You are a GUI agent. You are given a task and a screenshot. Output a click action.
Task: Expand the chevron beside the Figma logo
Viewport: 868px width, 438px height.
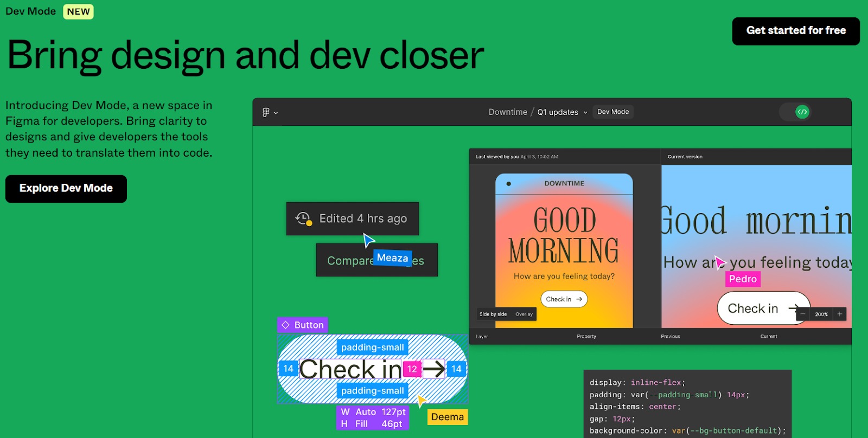(x=276, y=113)
